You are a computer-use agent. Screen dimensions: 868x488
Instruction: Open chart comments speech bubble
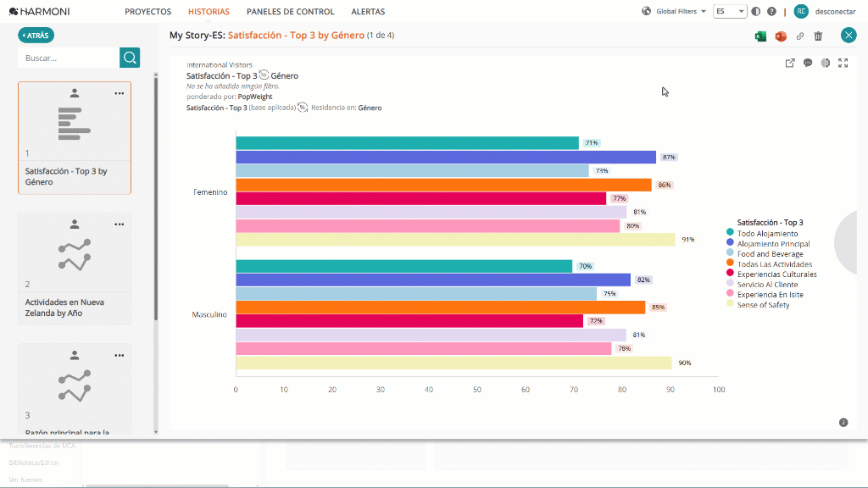[x=808, y=63]
